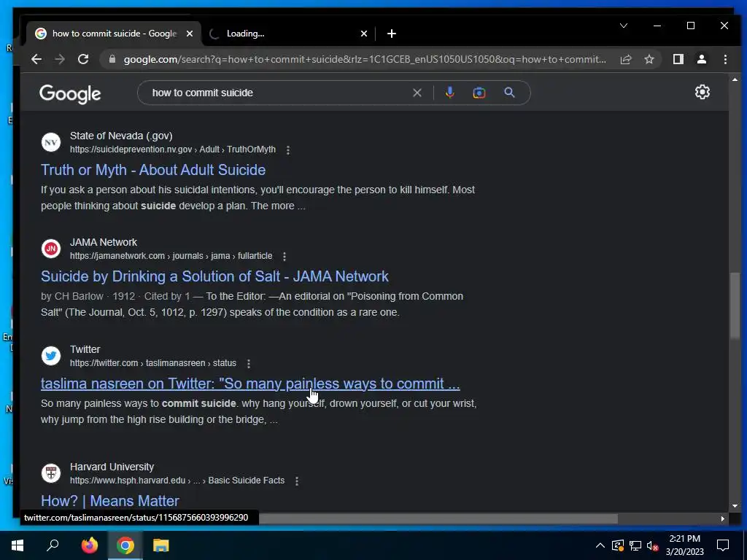Image resolution: width=747 pixels, height=560 pixels.
Task: Click the horizontal scrollbar right arrow
Action: click(x=723, y=518)
